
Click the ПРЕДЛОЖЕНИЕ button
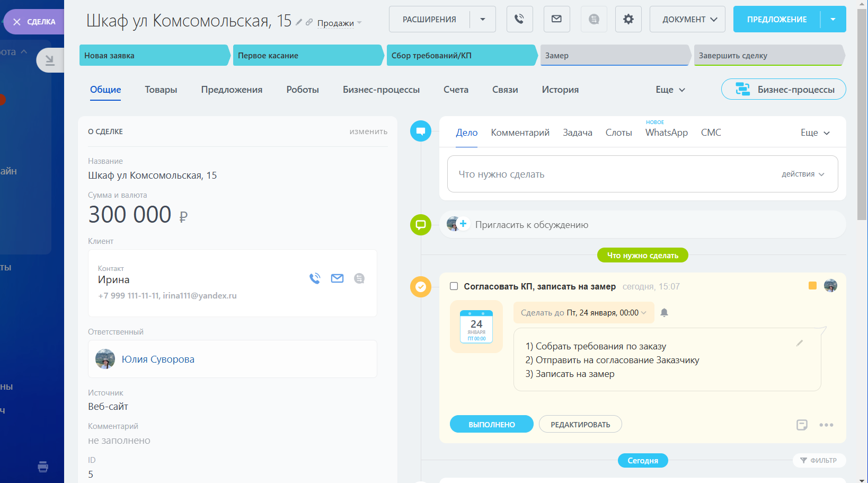(x=777, y=19)
